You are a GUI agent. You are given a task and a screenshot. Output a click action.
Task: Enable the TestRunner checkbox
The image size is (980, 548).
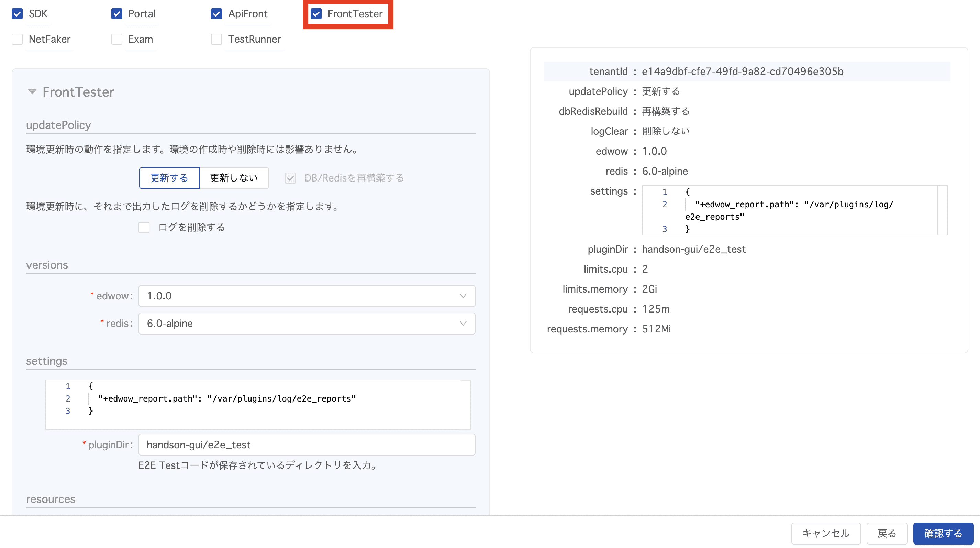(216, 39)
